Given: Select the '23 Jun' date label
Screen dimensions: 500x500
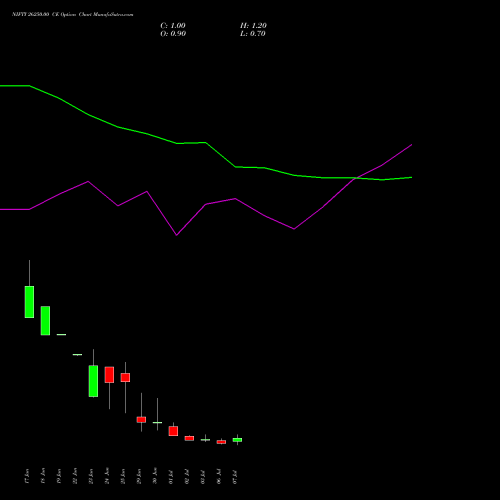Looking at the screenshot, I should (91, 476).
